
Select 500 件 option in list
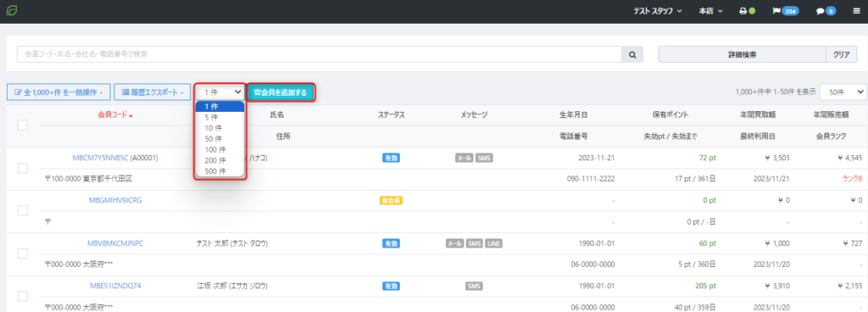pos(220,171)
